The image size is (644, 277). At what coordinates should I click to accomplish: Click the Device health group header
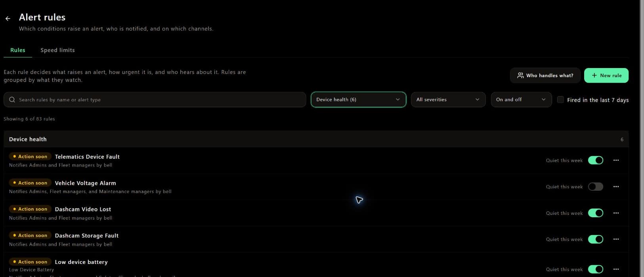click(x=316, y=139)
